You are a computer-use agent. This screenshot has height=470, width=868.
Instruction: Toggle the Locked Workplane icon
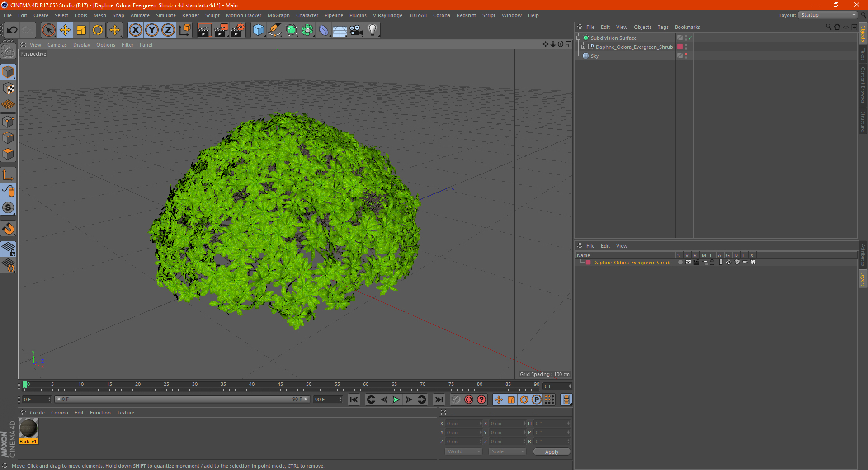pyautogui.click(x=9, y=249)
